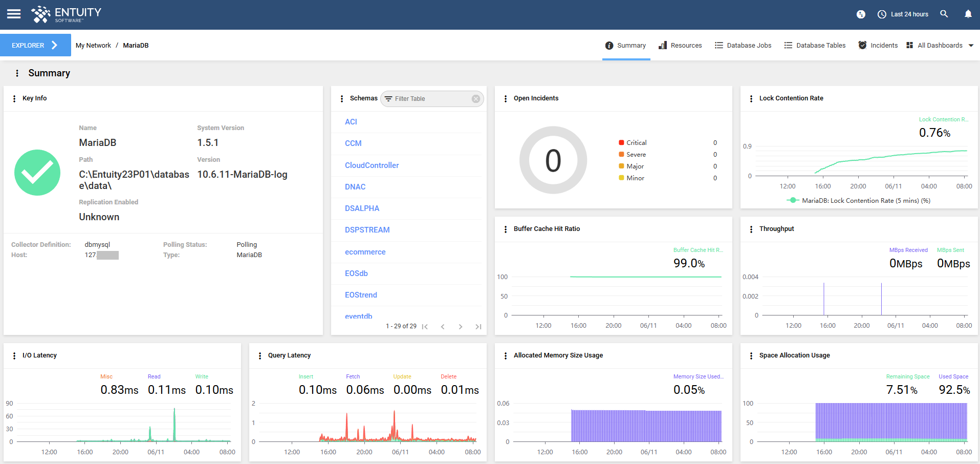Go to next page of Schemas table
The width and height of the screenshot is (980, 464).
(461, 327)
